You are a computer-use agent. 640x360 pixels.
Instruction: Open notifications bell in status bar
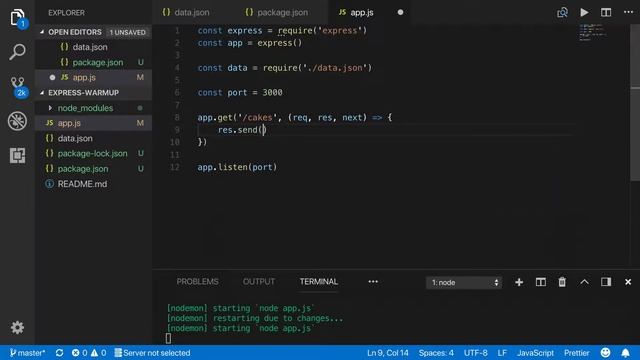625,353
